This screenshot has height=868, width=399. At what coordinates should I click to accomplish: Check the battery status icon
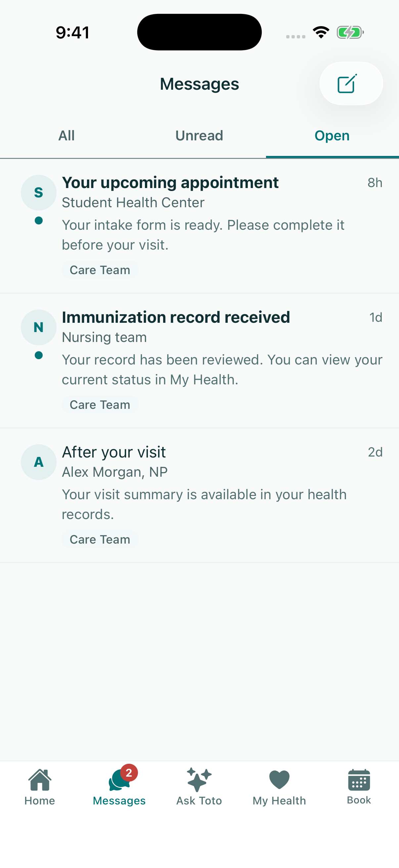pyautogui.click(x=350, y=32)
